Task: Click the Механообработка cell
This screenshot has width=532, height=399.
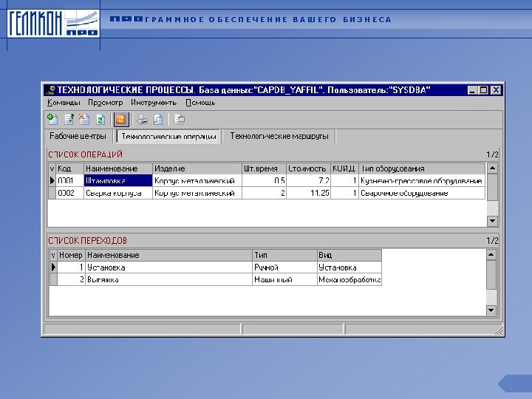Action: point(349,279)
